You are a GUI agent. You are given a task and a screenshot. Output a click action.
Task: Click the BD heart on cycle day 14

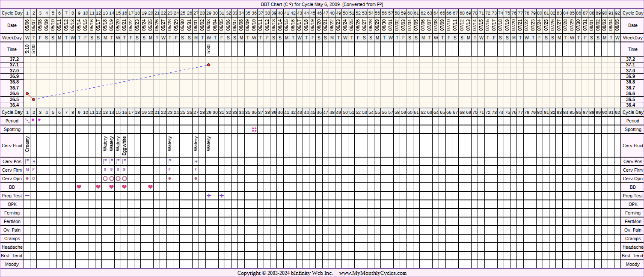coord(112,187)
